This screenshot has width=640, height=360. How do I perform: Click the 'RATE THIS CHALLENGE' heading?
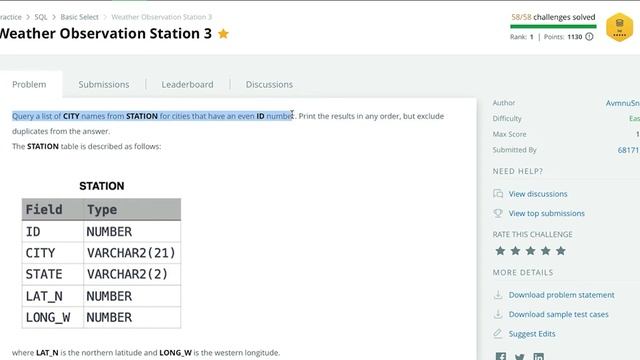coord(532,234)
